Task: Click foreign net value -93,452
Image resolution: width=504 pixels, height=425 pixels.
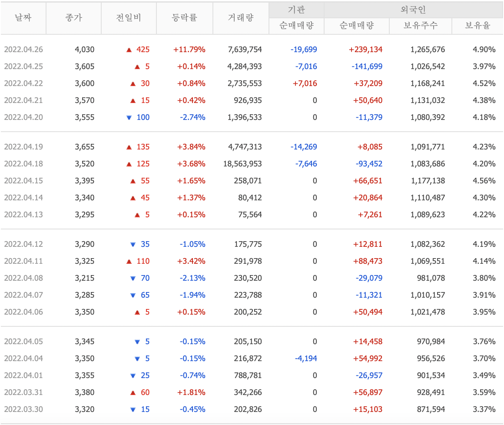Action: coord(369,164)
